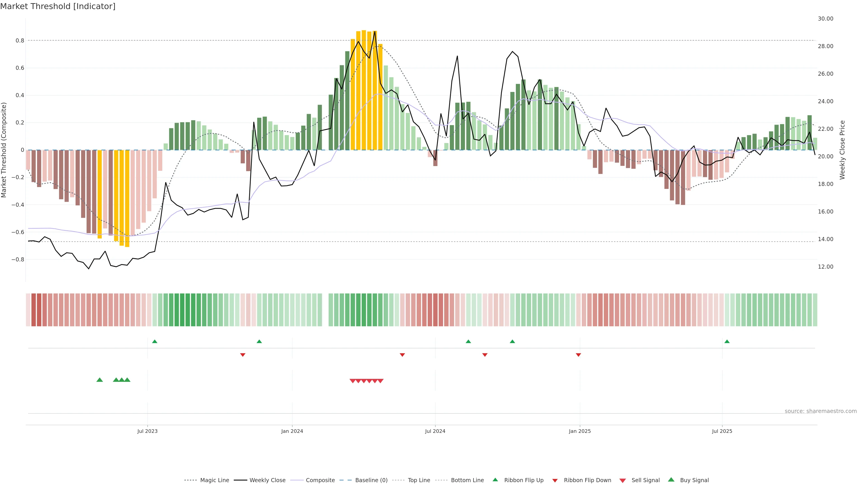
Task: Click the Market Threshold [Indicator] title
Action: (x=58, y=6)
